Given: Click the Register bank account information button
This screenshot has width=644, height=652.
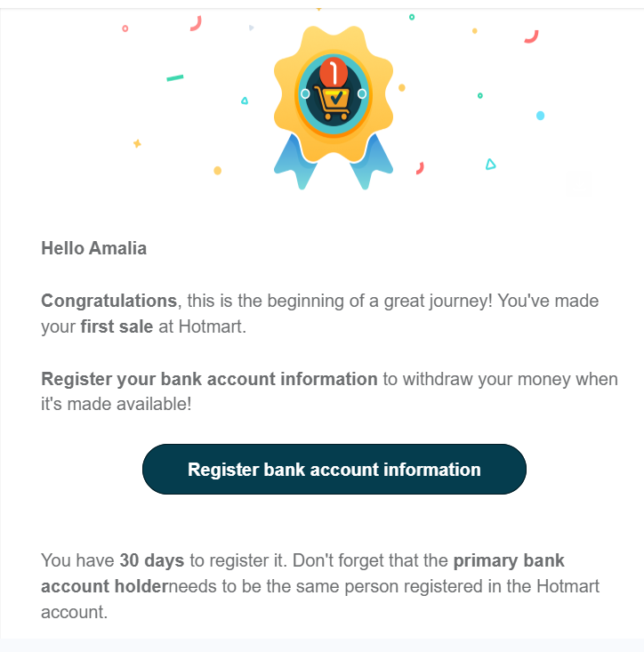Looking at the screenshot, I should pos(334,470).
